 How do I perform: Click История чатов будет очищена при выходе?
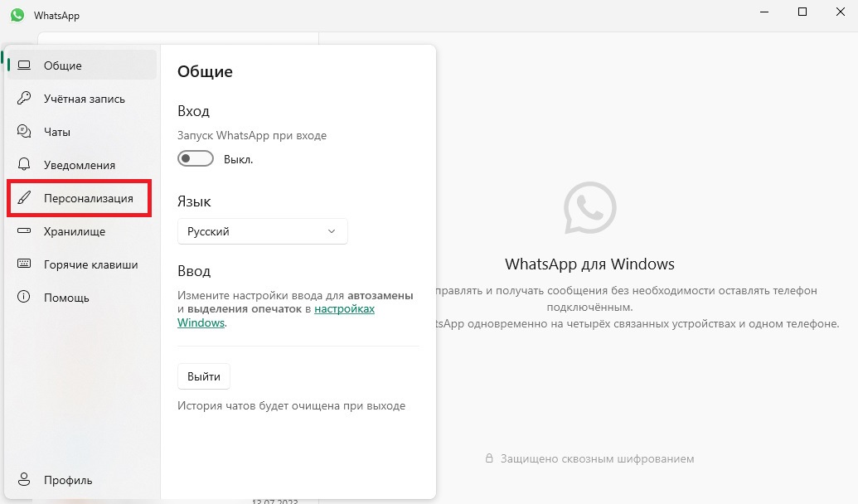291,405
